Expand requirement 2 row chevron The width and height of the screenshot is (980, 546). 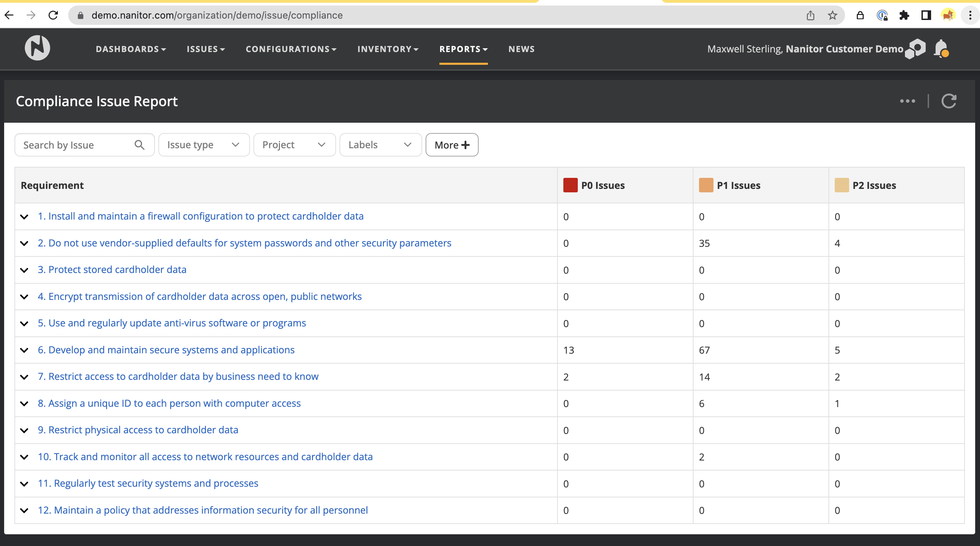[24, 243]
